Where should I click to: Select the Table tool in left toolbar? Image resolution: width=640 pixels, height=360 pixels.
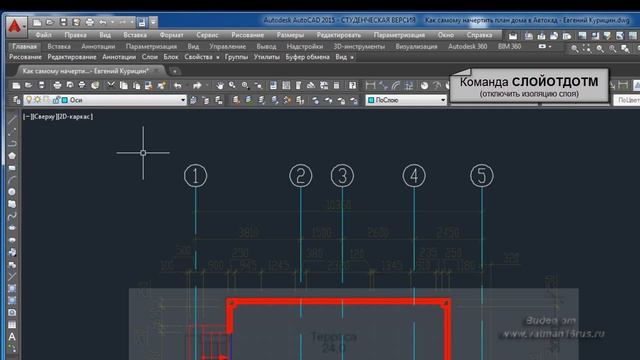(x=12, y=325)
